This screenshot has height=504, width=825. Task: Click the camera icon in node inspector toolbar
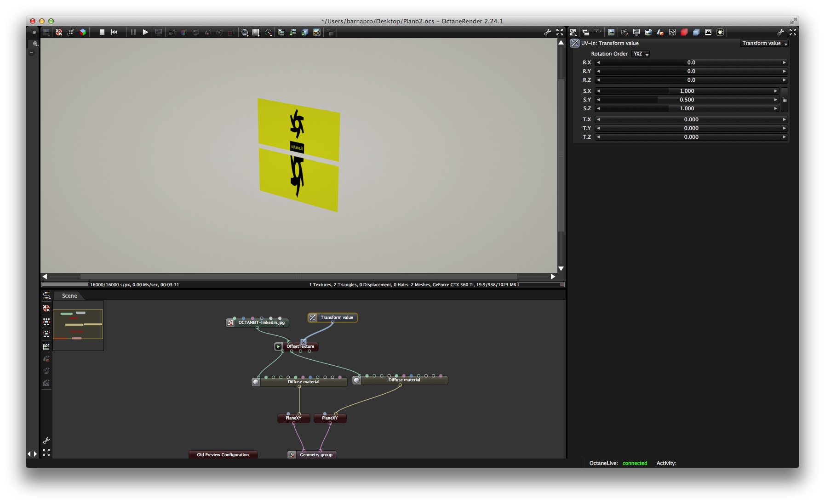pyautogui.click(x=624, y=32)
